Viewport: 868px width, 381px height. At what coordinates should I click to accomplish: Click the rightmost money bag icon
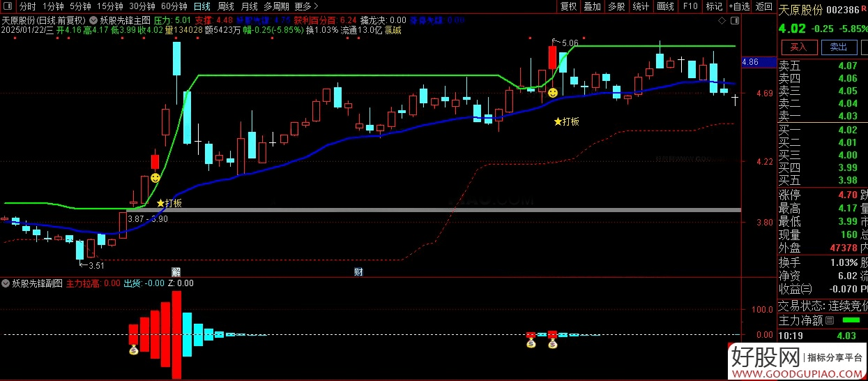click(x=553, y=343)
